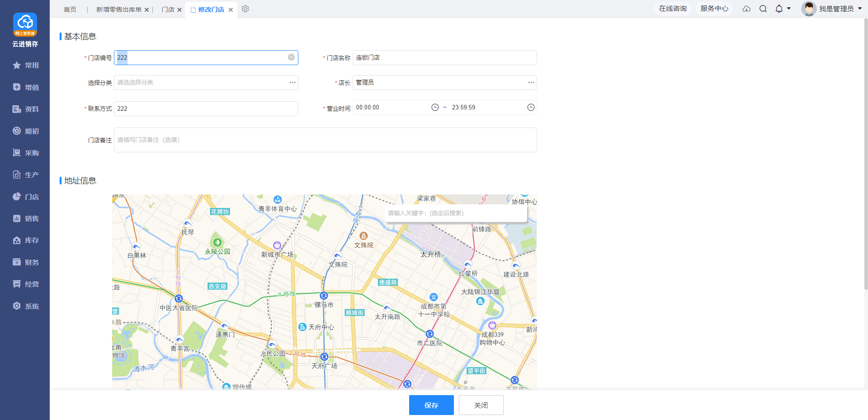The height and width of the screenshot is (420, 868).
Task: Switch to the 首页 tab
Action: (x=70, y=9)
